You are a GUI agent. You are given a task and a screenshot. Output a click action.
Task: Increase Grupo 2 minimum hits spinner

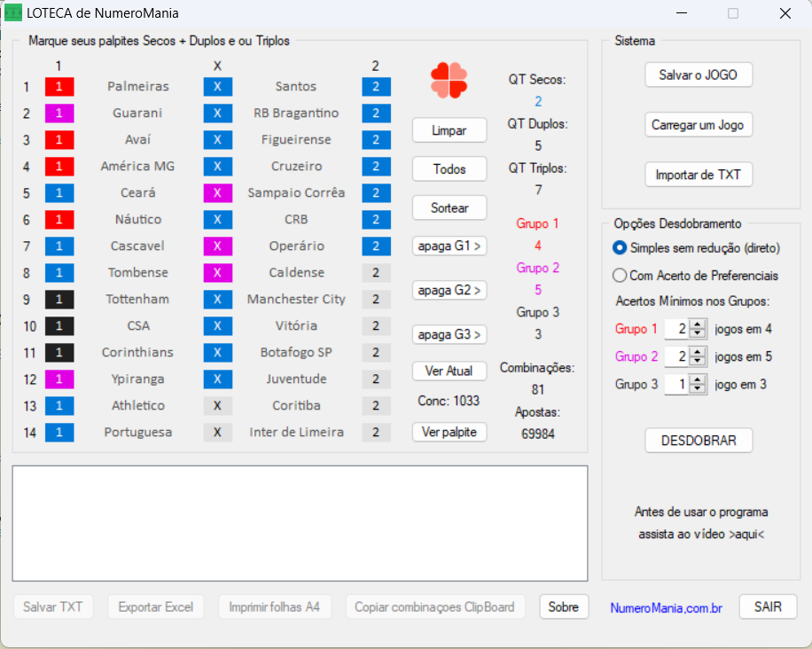698,352
